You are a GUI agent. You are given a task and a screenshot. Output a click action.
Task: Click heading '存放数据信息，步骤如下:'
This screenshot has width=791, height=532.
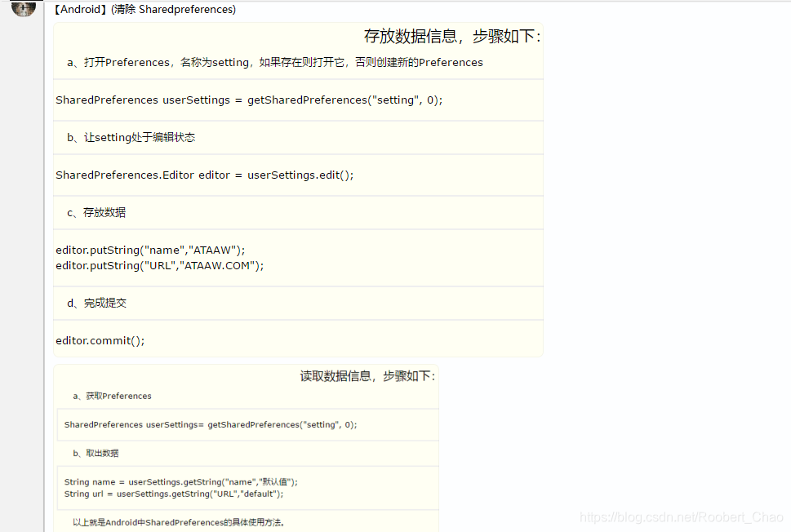pos(452,36)
